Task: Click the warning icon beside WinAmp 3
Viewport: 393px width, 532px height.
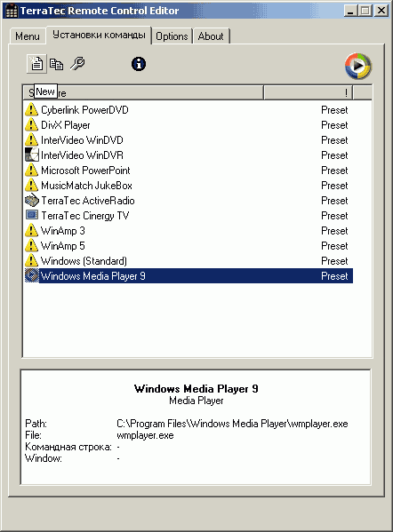Action: pos(32,230)
